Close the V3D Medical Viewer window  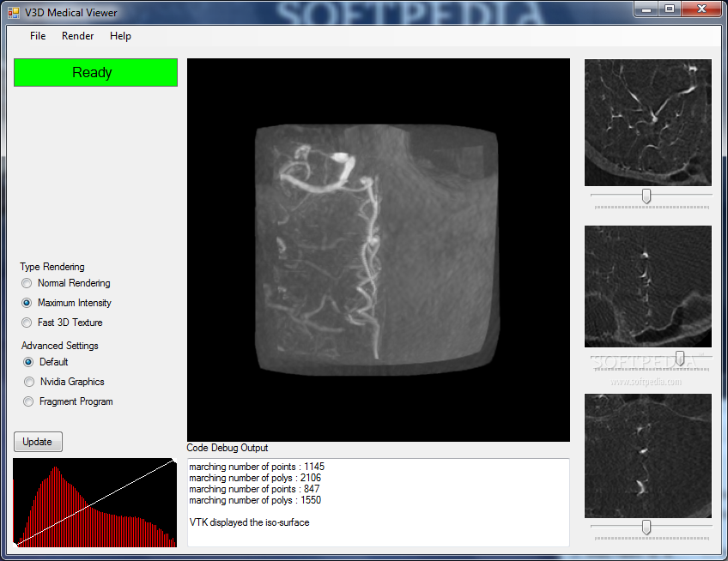pos(701,9)
